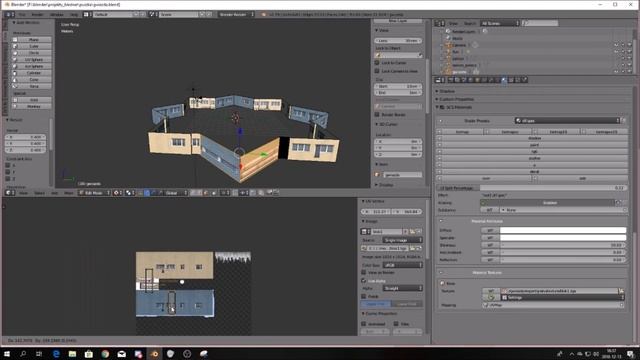Image resolution: width=640 pixels, height=360 pixels.
Task: Open the Blender Render engine dropdown
Action: point(237,14)
